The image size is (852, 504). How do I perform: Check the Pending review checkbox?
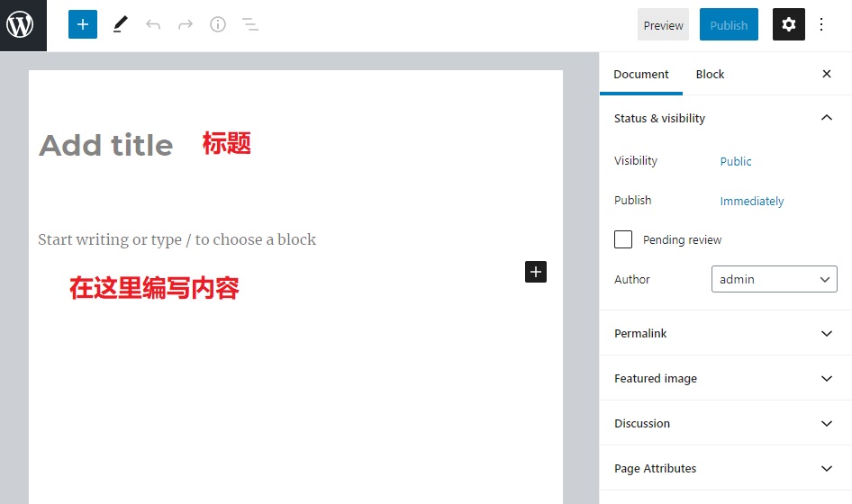pos(623,239)
